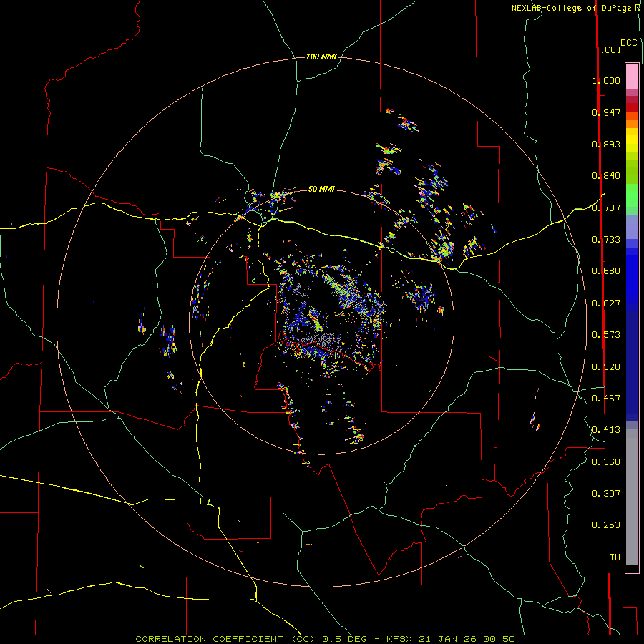Pick the pink band of the CC color bar
Viewport: 644px width, 644px height.
point(632,76)
